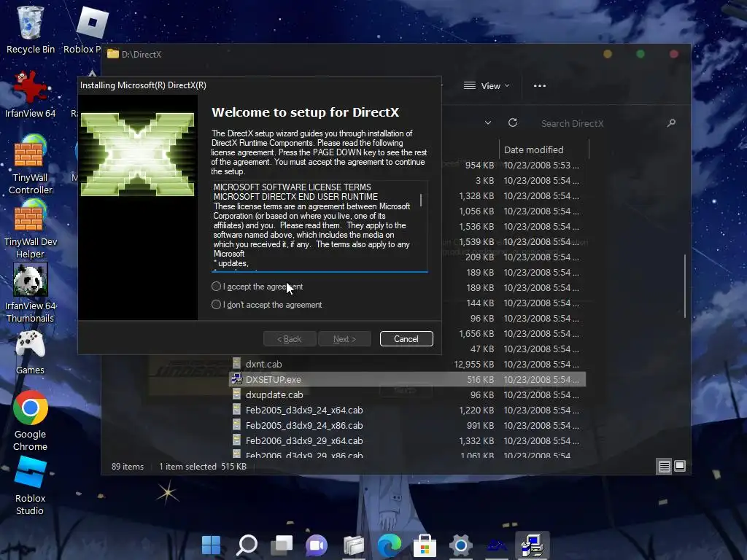Click the 12,955 KB size cell
The image size is (747, 560).
474,365
